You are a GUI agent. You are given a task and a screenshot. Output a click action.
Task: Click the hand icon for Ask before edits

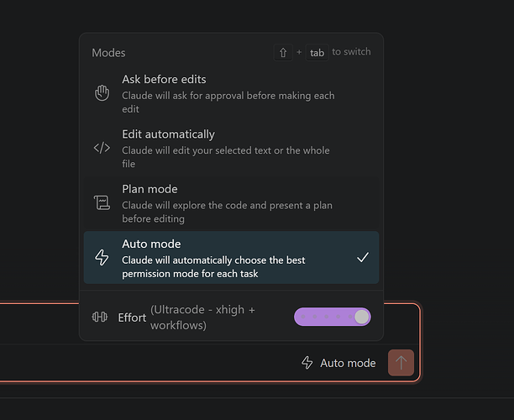click(102, 92)
